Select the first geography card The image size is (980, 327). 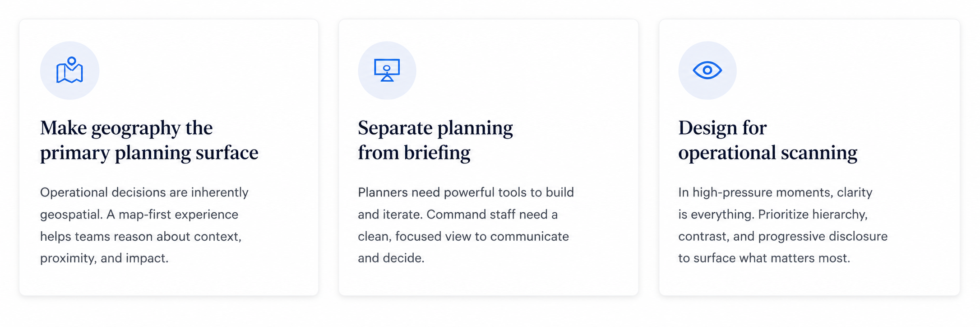169,157
